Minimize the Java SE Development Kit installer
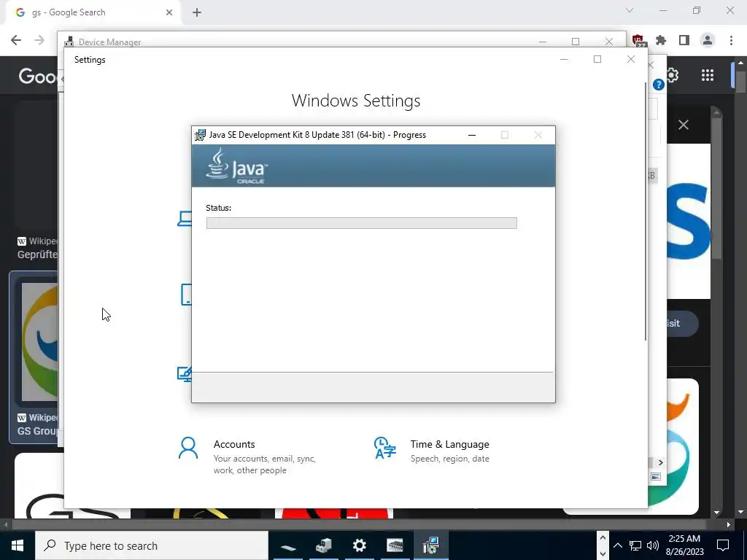Viewport: 747px width, 560px height. click(x=472, y=135)
